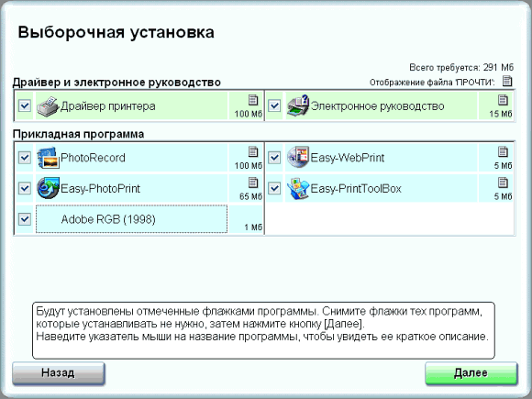Click the Электронное руководство printer icon
The width and height of the screenshot is (532, 399).
pos(298,105)
